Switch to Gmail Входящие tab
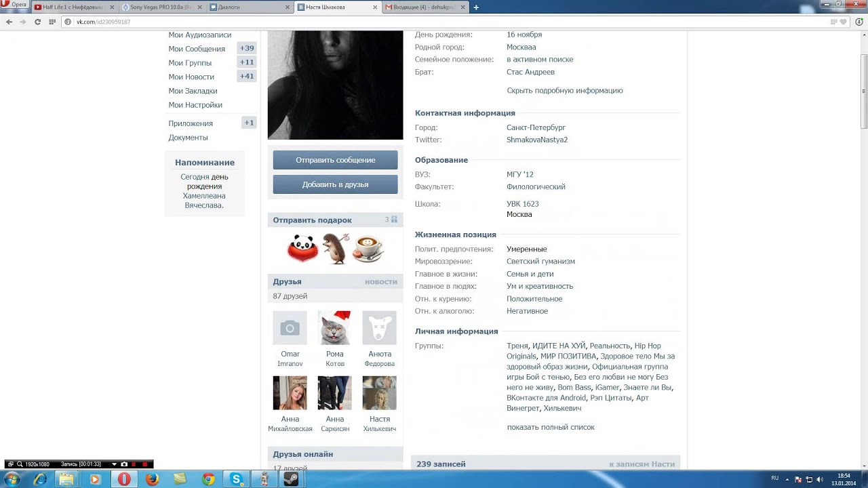Screen dimensions: 868x488 click(425, 7)
